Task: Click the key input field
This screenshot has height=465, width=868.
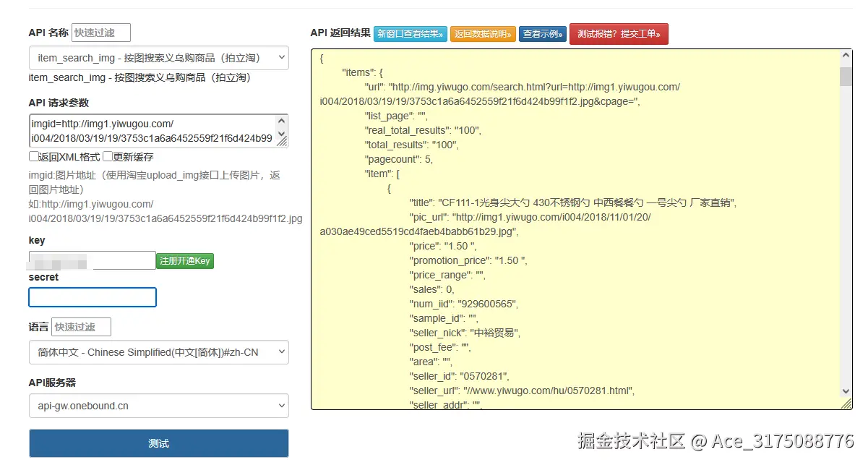Action: pyautogui.click(x=93, y=260)
